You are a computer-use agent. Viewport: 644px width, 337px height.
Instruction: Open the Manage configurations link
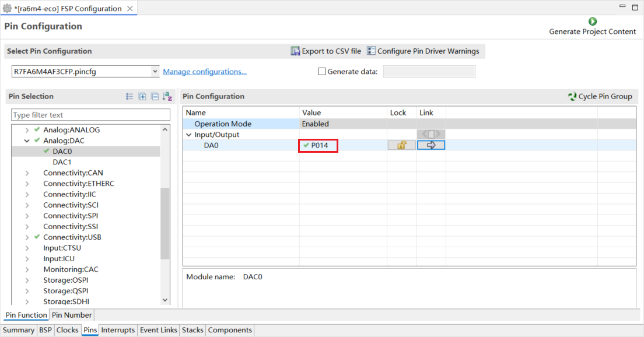pyautogui.click(x=205, y=71)
